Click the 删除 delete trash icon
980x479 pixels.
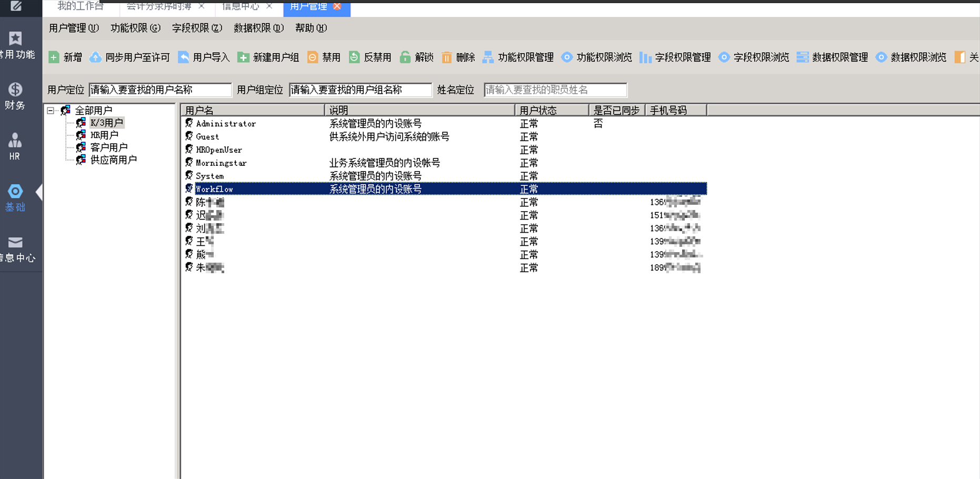pyautogui.click(x=446, y=57)
